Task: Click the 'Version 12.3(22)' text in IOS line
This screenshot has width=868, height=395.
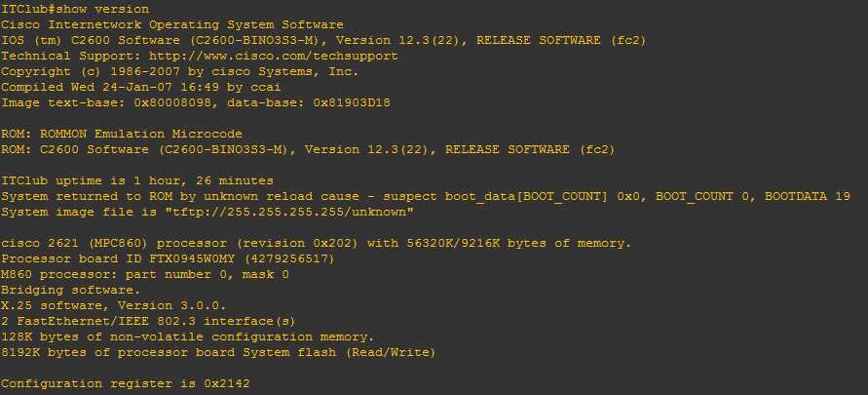Action: (398, 40)
